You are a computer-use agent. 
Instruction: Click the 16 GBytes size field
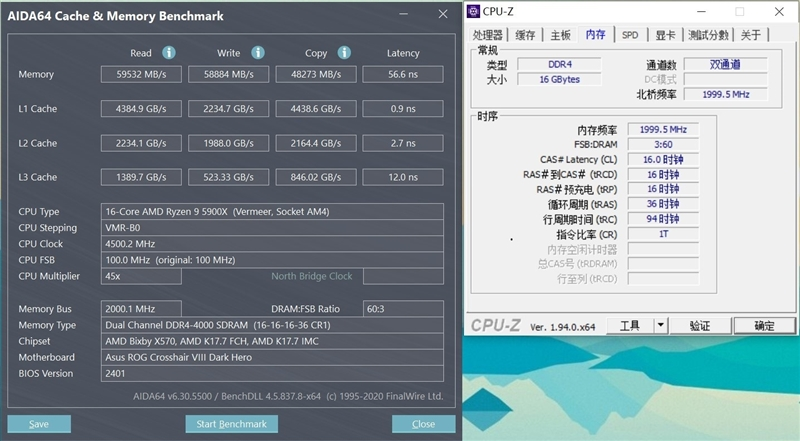coord(560,79)
